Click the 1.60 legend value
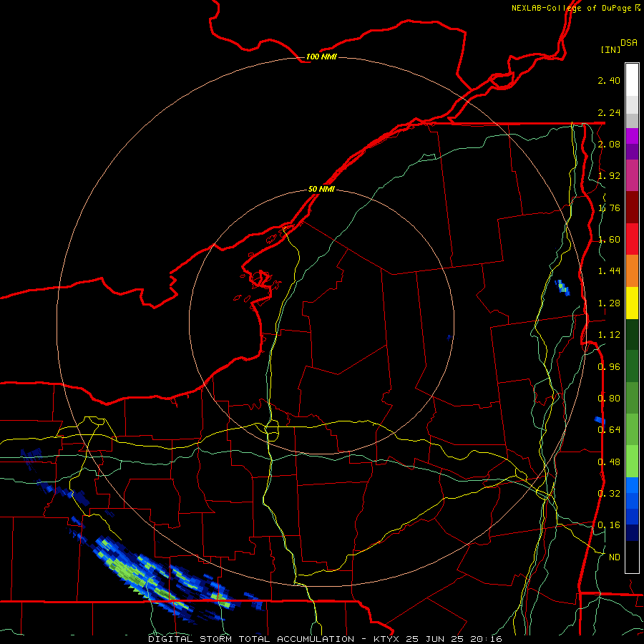The height and width of the screenshot is (644, 644). (x=609, y=240)
